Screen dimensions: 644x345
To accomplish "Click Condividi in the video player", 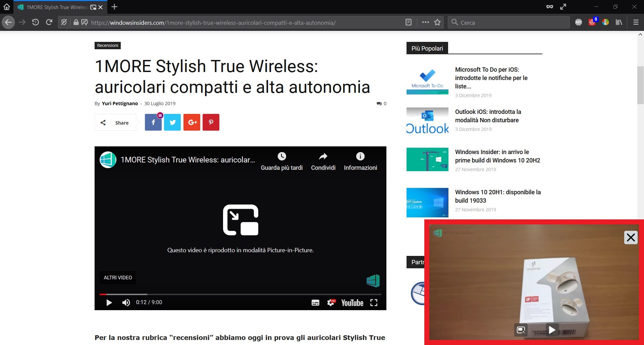I will point(323,161).
